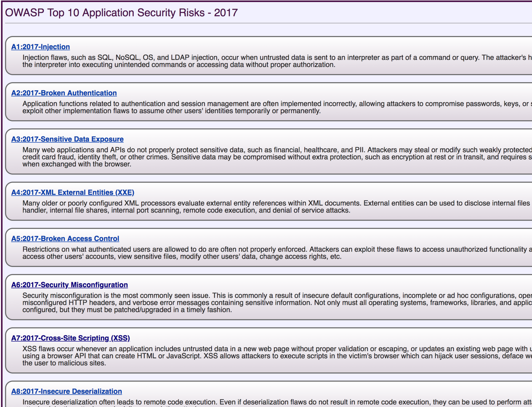Screen dimensions: 532x407
Task: Click text "the user to malicious sites."
Action: [x=64, y=363]
